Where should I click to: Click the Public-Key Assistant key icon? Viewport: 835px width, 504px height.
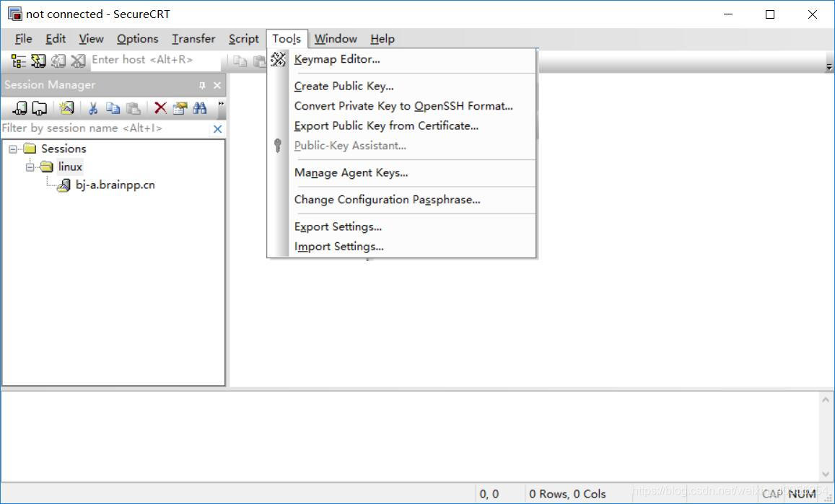point(277,146)
